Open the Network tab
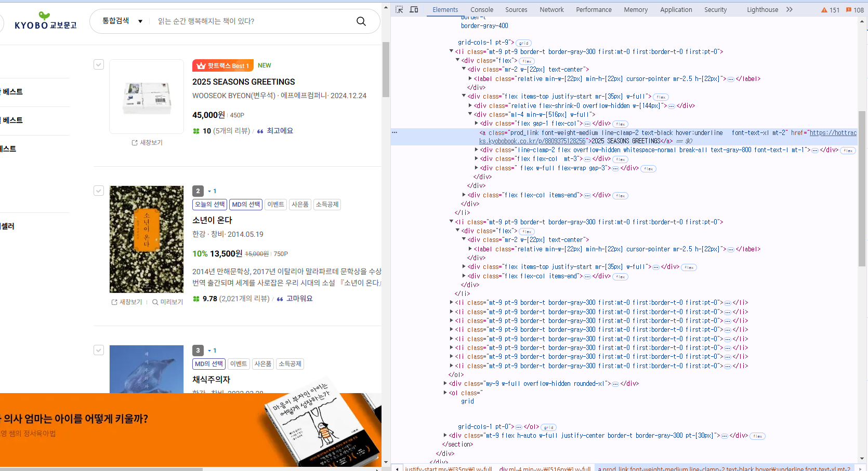Image resolution: width=868 pixels, height=471 pixels. [x=551, y=9]
